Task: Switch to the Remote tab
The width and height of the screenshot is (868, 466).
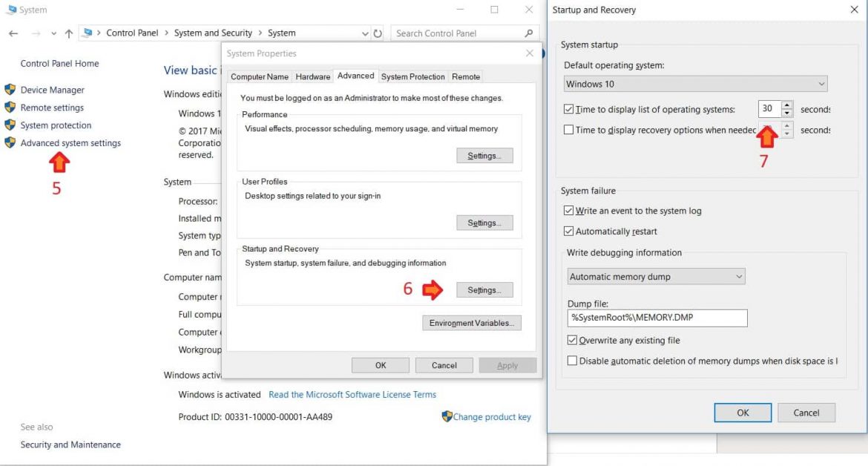Action: pyautogui.click(x=466, y=76)
